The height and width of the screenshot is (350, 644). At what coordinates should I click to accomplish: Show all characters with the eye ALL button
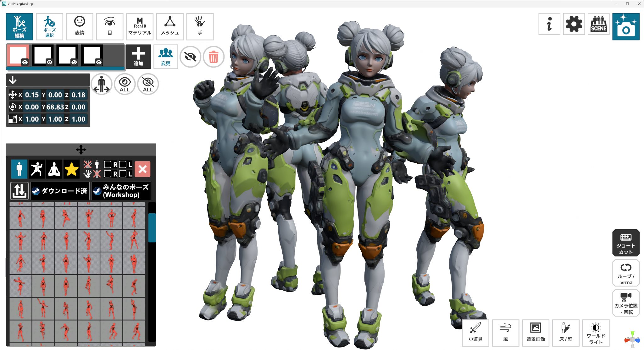125,84
